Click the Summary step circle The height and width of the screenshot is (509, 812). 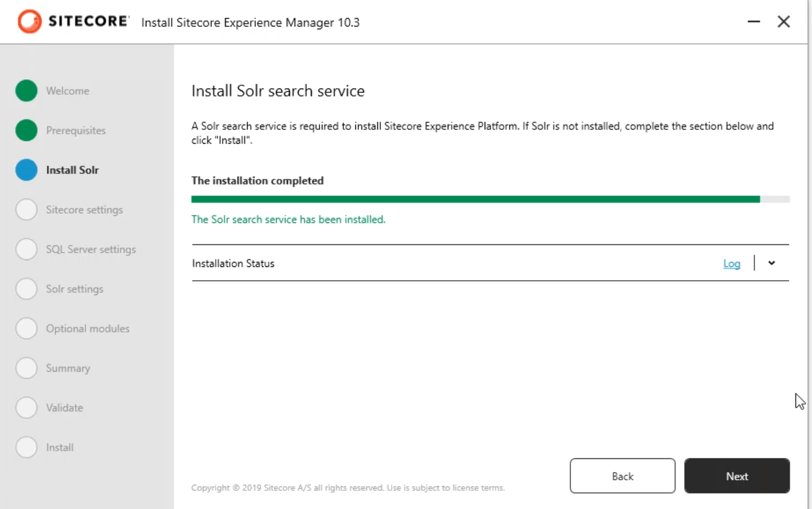click(26, 368)
